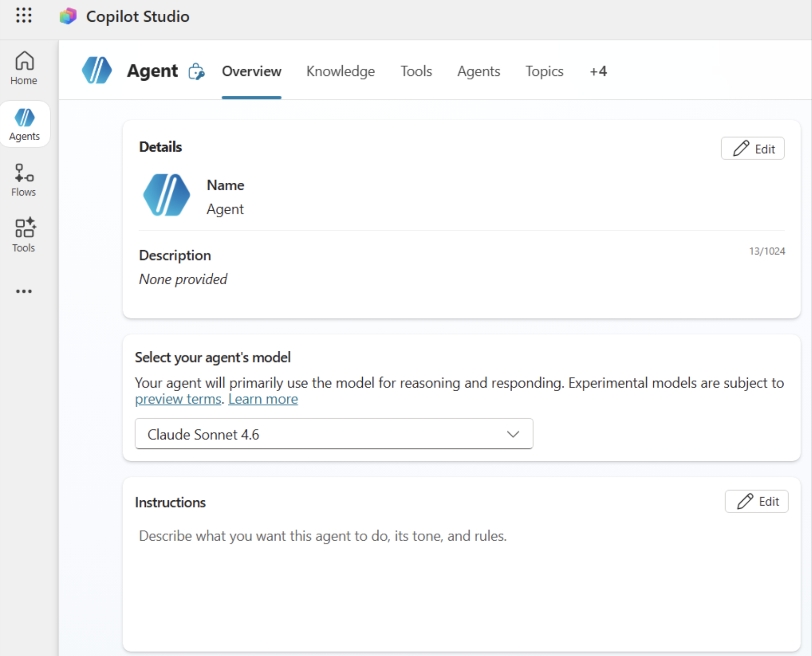Click the lock-and-key security icon beside Agent
Screen dimensions: 812x656
pos(196,72)
